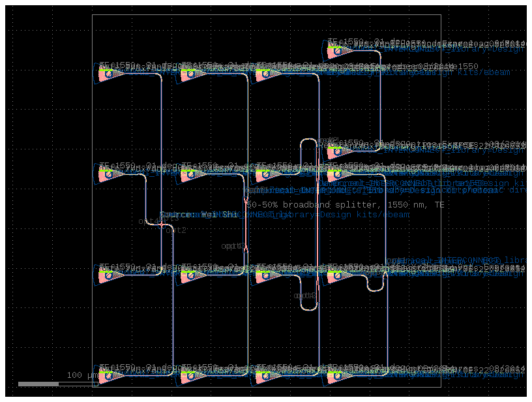Click the opt2 port label near the splitter
Screen dimensions: 532x402
pyautogui.click(x=175, y=230)
